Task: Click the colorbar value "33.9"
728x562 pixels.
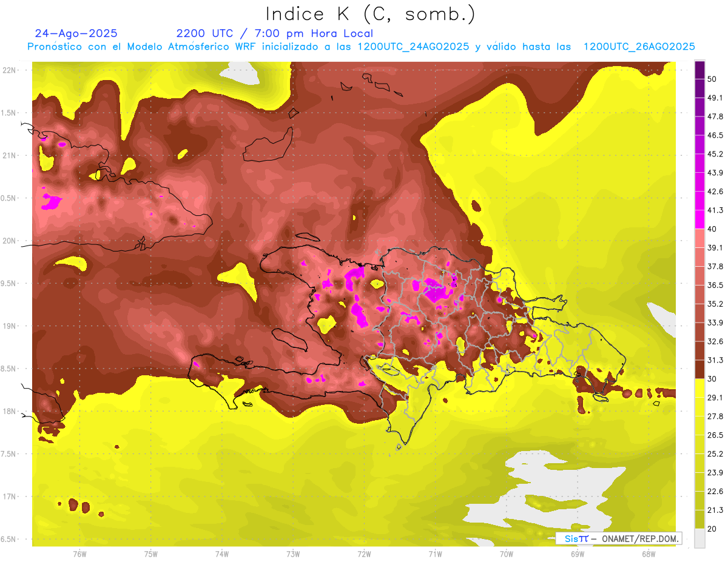Action: [715, 323]
